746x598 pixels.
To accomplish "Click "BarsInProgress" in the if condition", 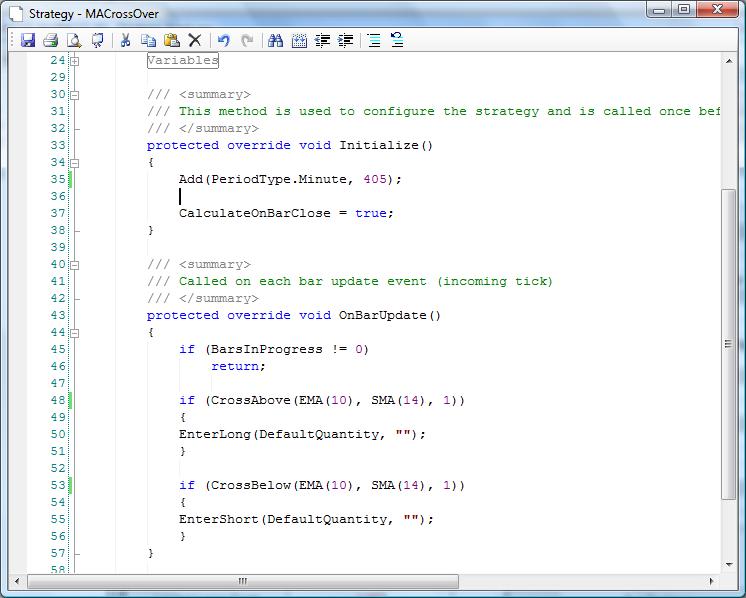I will tap(266, 349).
